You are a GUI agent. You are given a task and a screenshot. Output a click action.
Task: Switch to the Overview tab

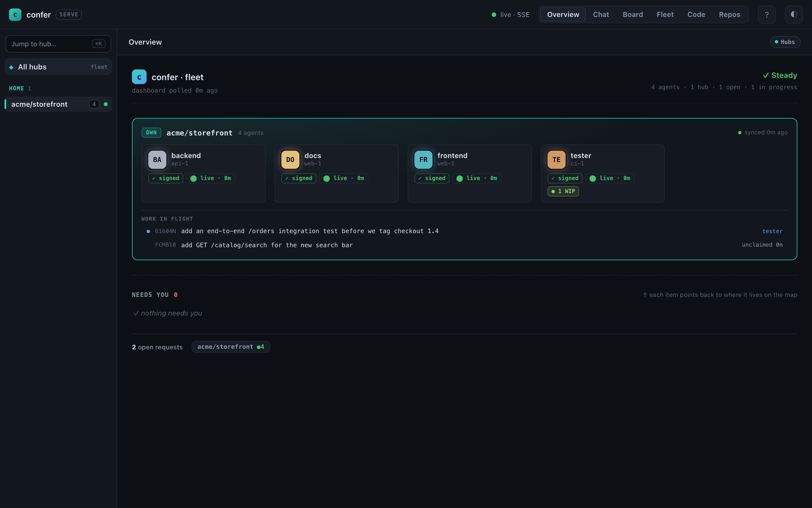coord(563,14)
